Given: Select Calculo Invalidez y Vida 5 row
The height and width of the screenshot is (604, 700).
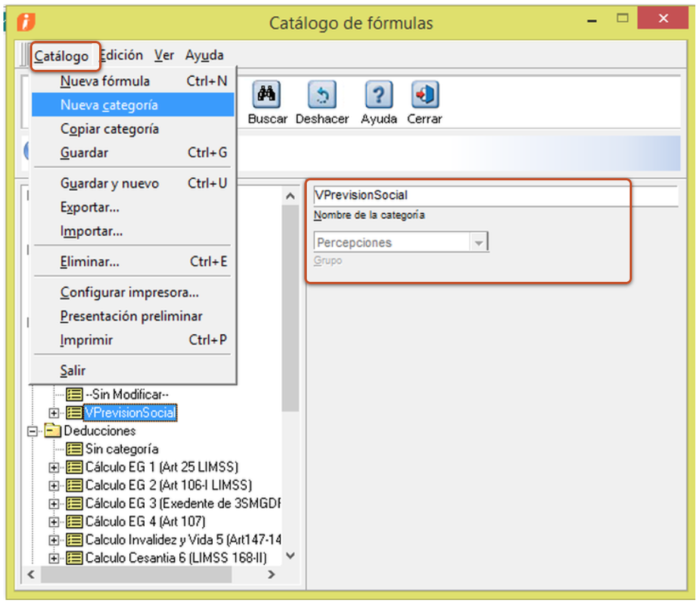Looking at the screenshot, I should pos(183,540).
